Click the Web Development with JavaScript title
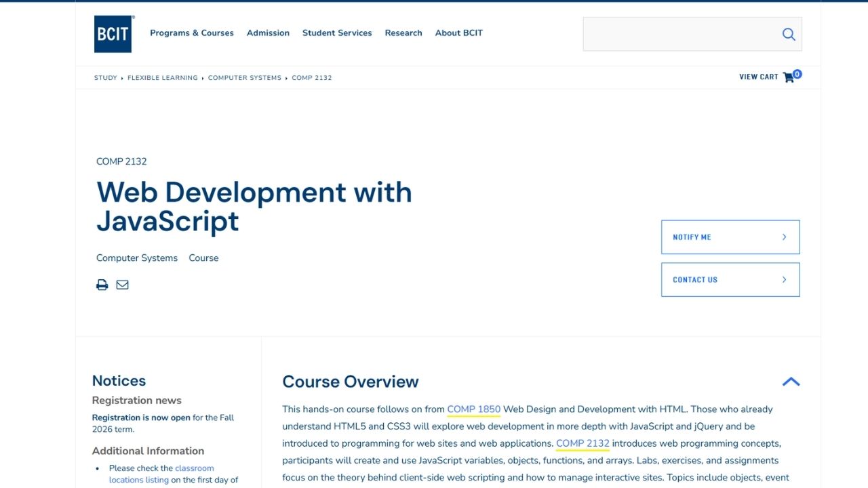The image size is (868, 488). tap(254, 207)
